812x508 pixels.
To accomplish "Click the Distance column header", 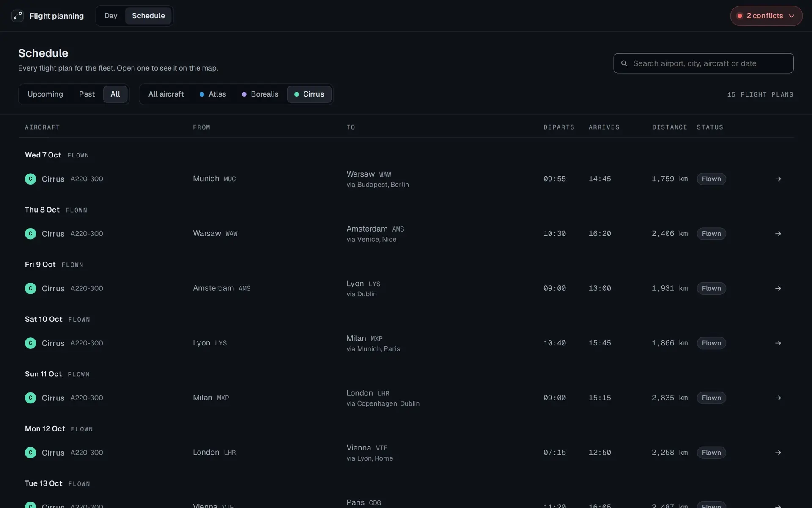I will tap(669, 127).
